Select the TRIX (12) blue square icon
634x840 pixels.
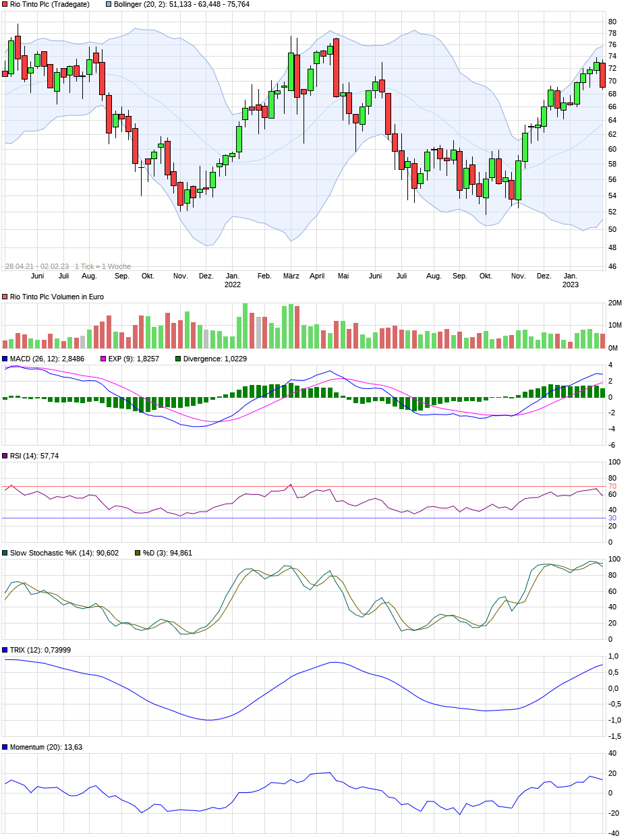click(3, 649)
